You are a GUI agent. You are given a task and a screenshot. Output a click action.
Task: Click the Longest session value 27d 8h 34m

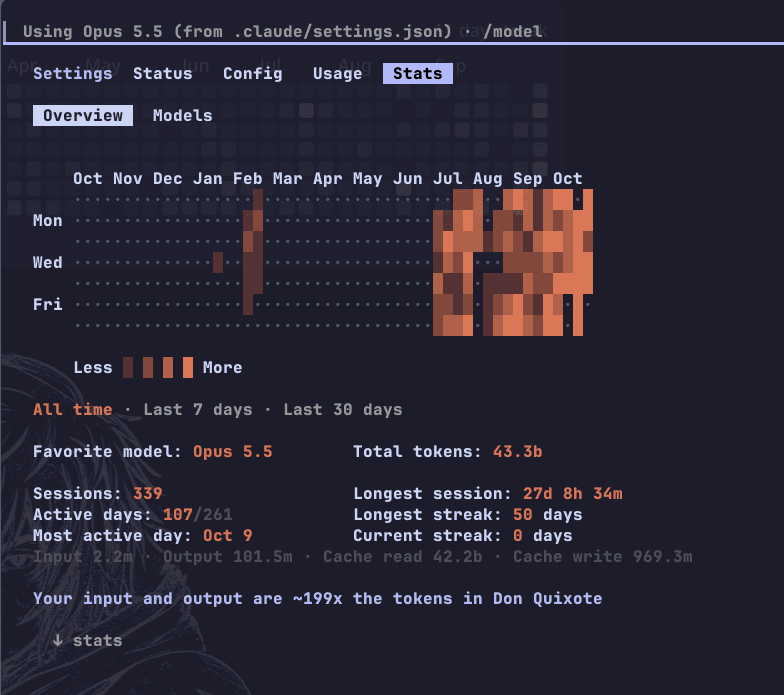click(x=572, y=494)
